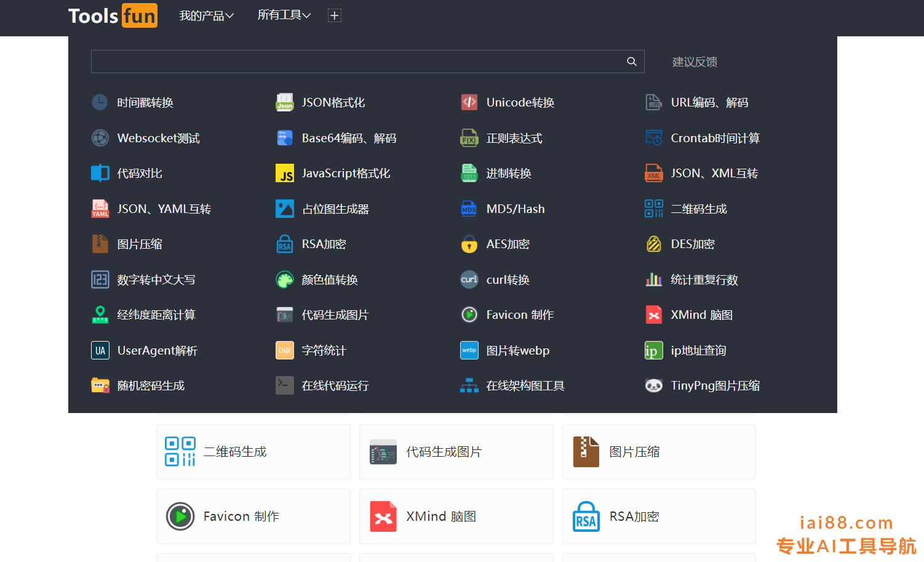The image size is (924, 562).
Task: Select the 正则表达式 F(x) icon
Action: tap(469, 138)
